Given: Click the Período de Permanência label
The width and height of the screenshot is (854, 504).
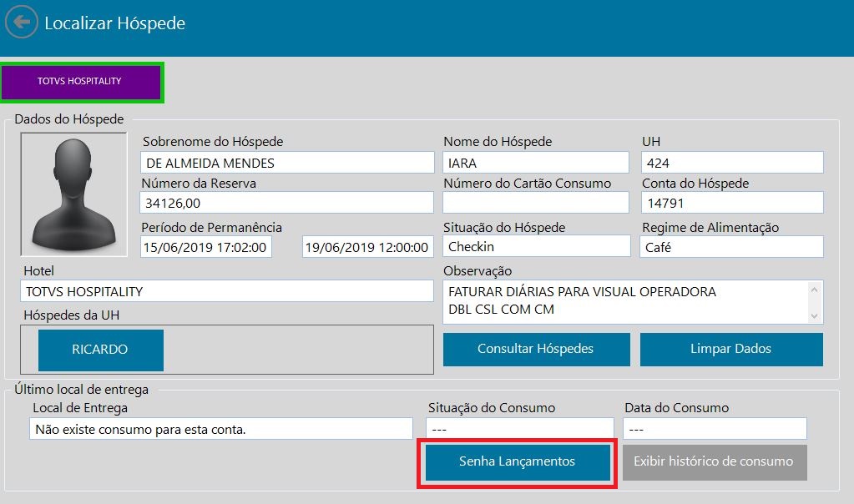Looking at the screenshot, I should coord(212,228).
